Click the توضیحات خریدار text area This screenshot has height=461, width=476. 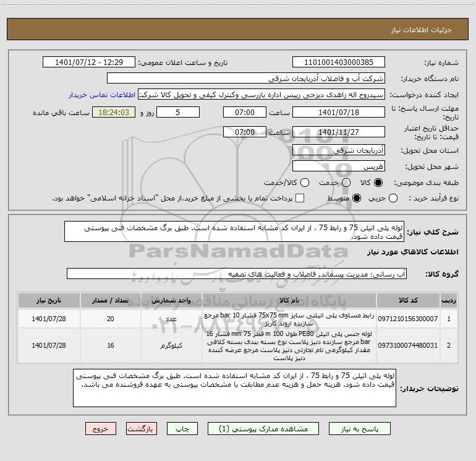tap(234, 388)
